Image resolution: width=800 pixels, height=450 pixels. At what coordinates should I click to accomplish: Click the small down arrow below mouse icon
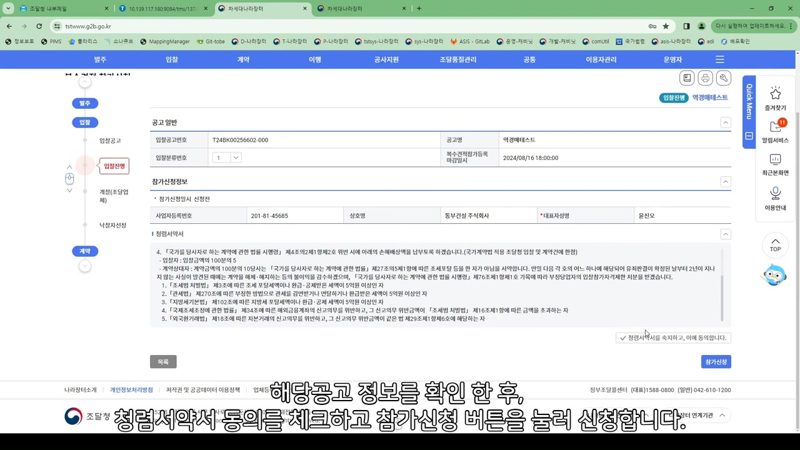click(69, 190)
